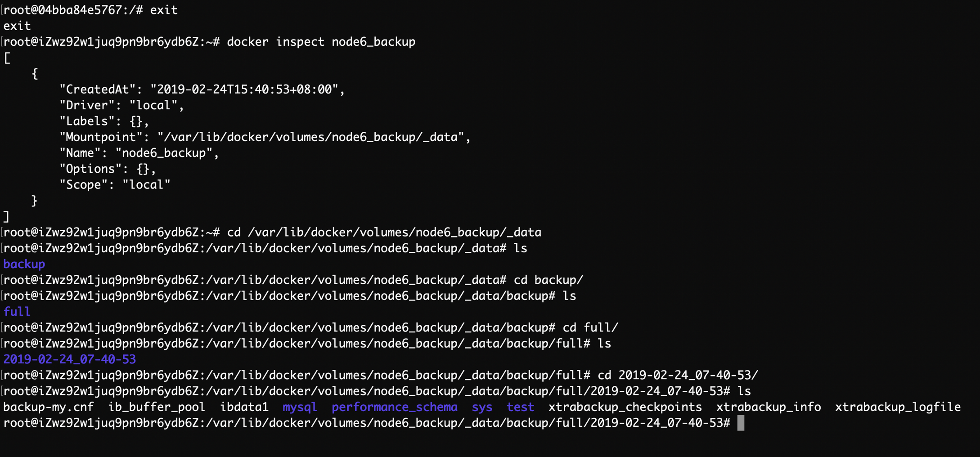980x457 pixels.
Task: Click the terminal cursor block at prompt
Action: click(x=741, y=423)
